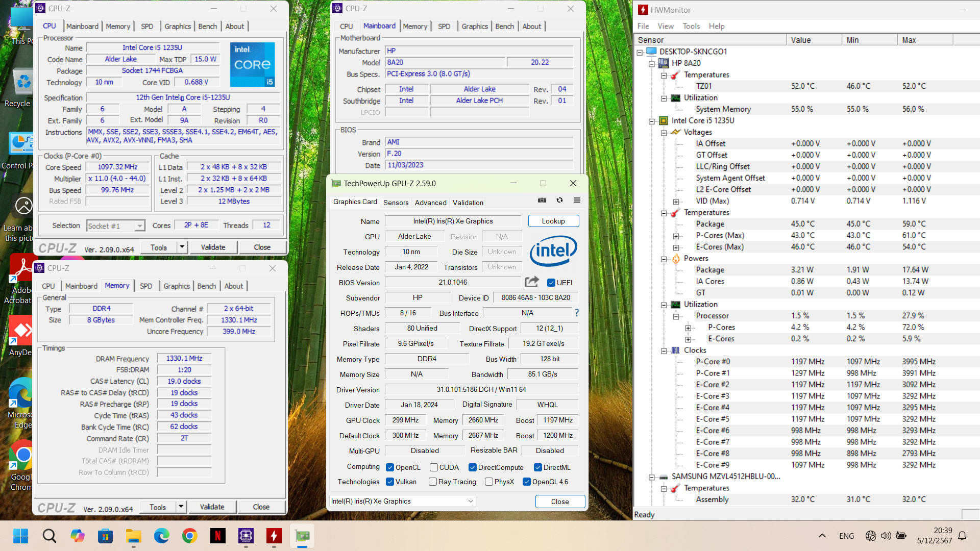Switch to Sensors tab in GPU-Z
The width and height of the screenshot is (980, 551).
point(396,202)
